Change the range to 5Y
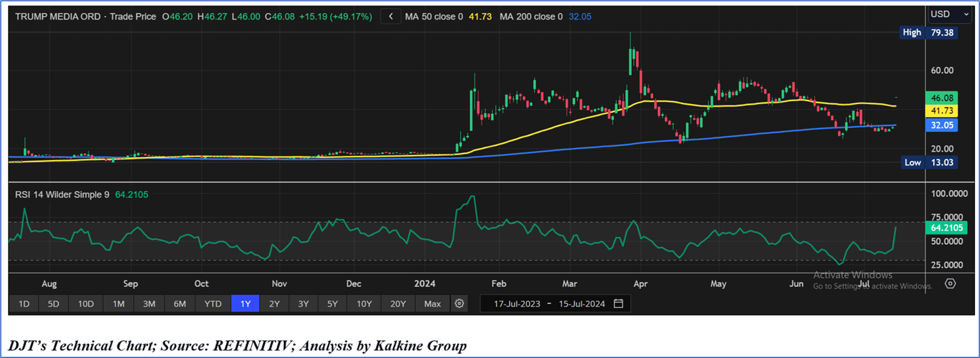980x358 pixels. coord(332,303)
